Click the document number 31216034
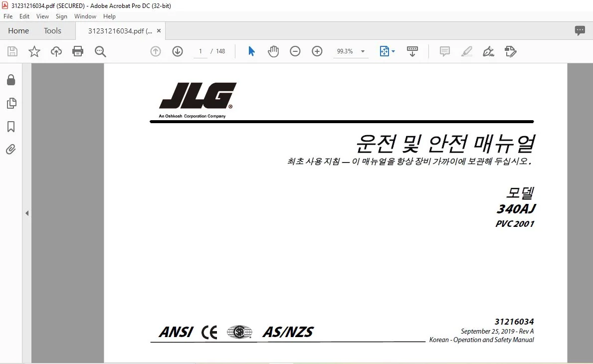The image size is (593, 364). coord(514,322)
